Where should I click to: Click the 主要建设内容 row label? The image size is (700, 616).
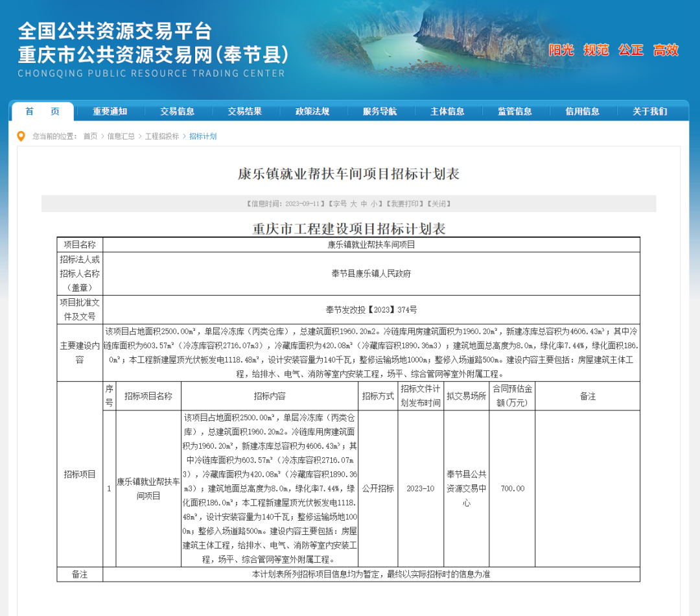coord(80,353)
